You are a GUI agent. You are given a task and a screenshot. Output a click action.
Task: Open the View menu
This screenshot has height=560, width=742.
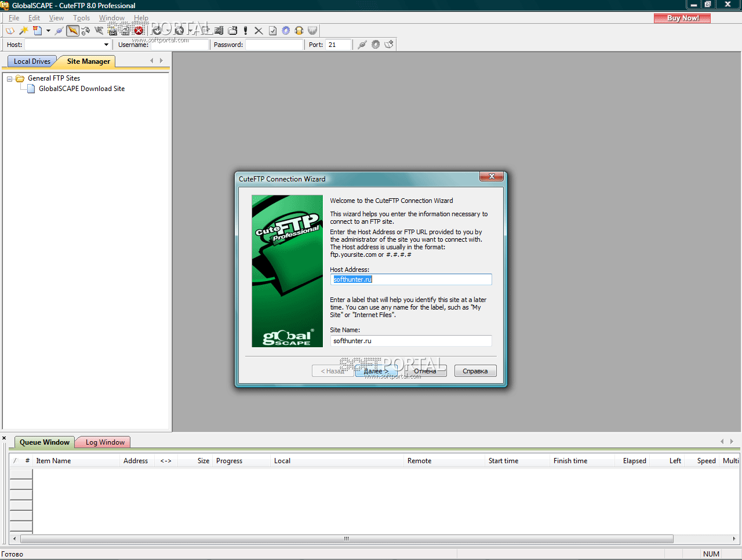57,18
